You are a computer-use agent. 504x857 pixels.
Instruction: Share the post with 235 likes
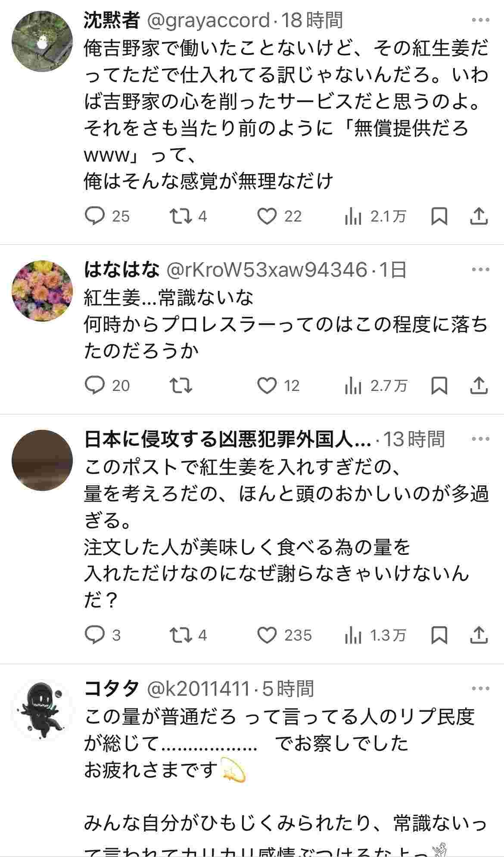tap(479, 635)
